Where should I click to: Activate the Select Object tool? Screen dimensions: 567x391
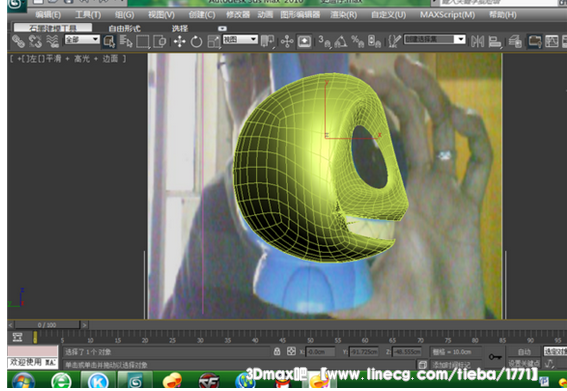(109, 42)
